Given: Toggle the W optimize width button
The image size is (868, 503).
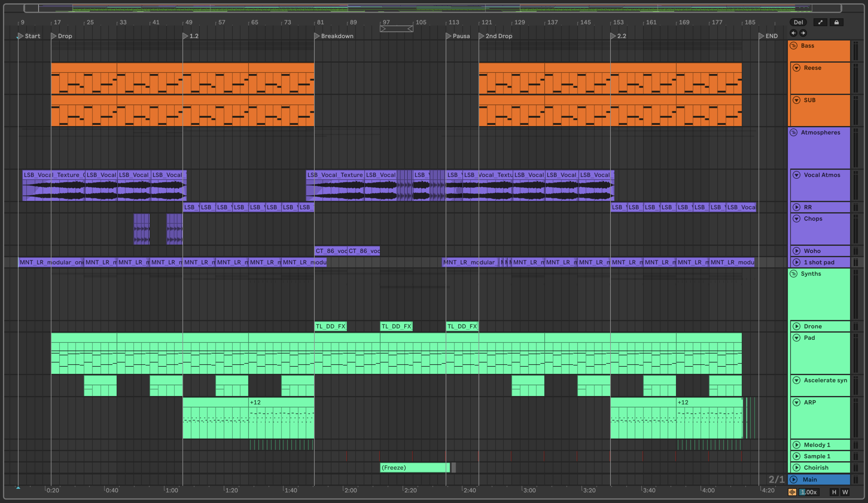Looking at the screenshot, I should pyautogui.click(x=845, y=492).
